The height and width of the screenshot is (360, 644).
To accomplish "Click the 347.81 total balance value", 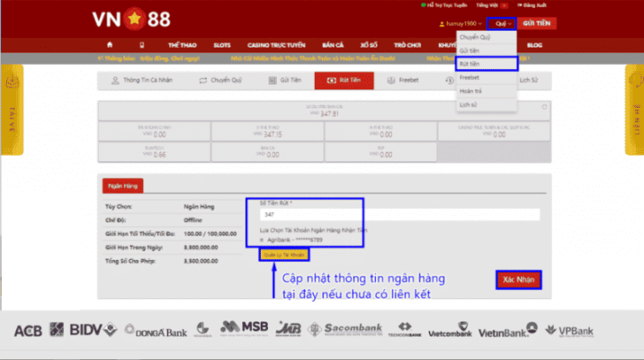I will [x=329, y=113].
